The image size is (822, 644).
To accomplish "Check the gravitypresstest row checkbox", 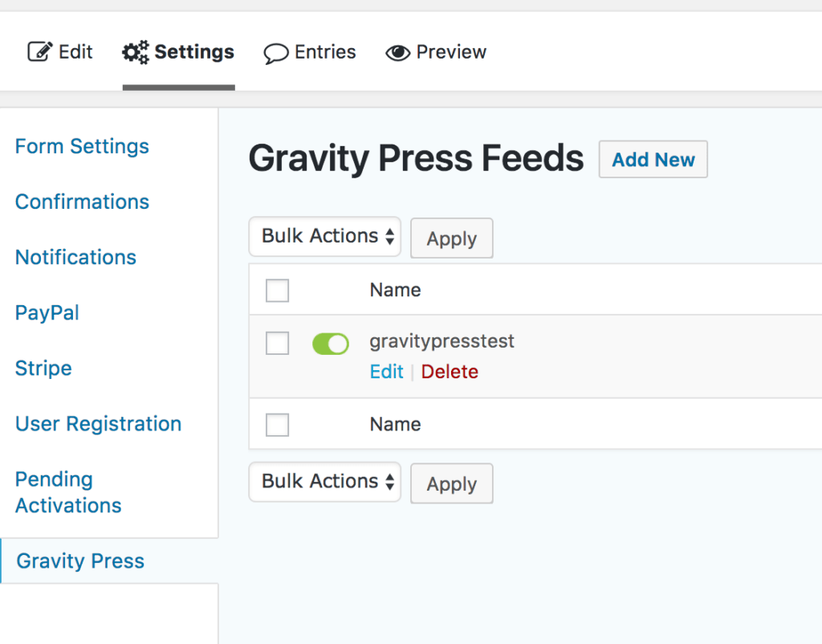I will 277,344.
